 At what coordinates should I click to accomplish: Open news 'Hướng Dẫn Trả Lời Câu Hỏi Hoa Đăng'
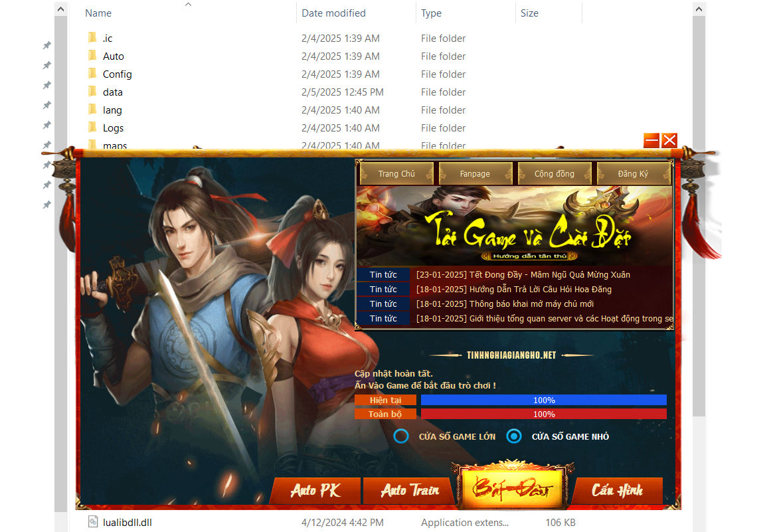pyautogui.click(x=514, y=290)
